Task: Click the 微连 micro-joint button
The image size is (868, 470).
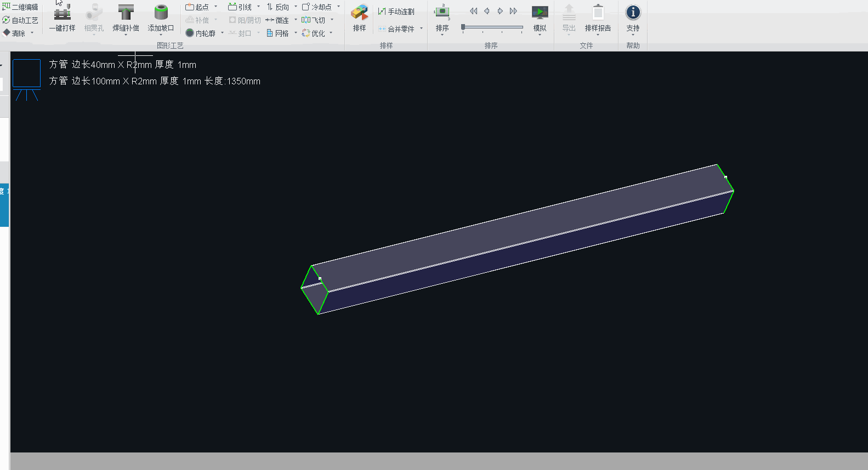Action: 277,20
